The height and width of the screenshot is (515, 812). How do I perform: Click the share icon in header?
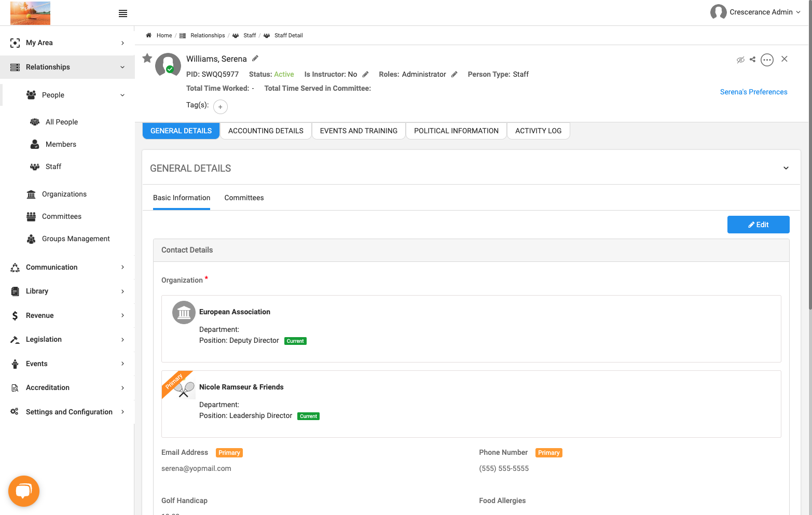(752, 60)
